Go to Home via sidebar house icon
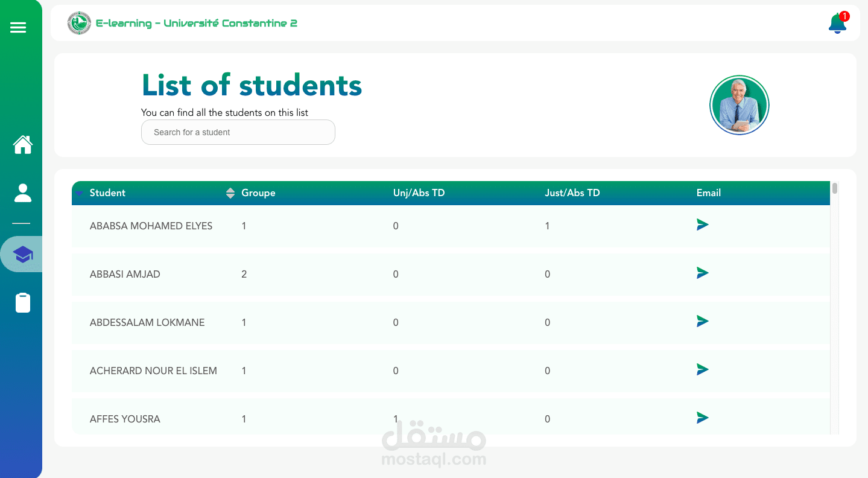Viewport: 868px width, 478px height. tap(23, 145)
